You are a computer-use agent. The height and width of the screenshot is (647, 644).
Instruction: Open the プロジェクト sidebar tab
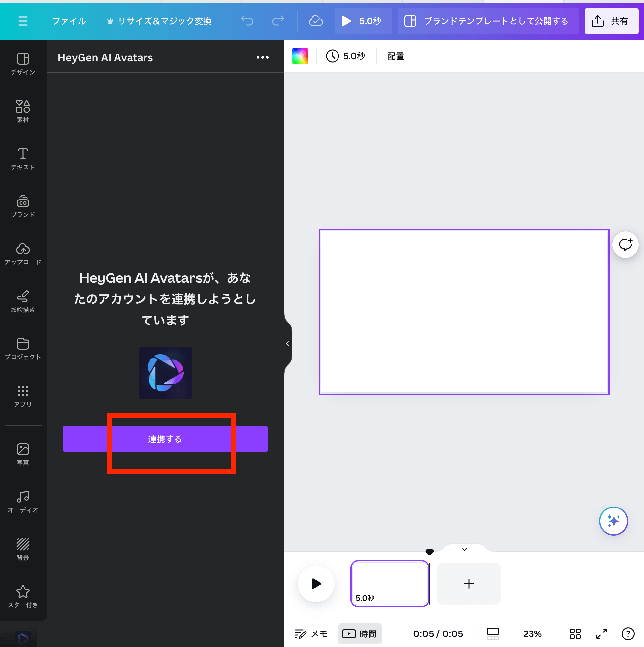click(x=23, y=349)
